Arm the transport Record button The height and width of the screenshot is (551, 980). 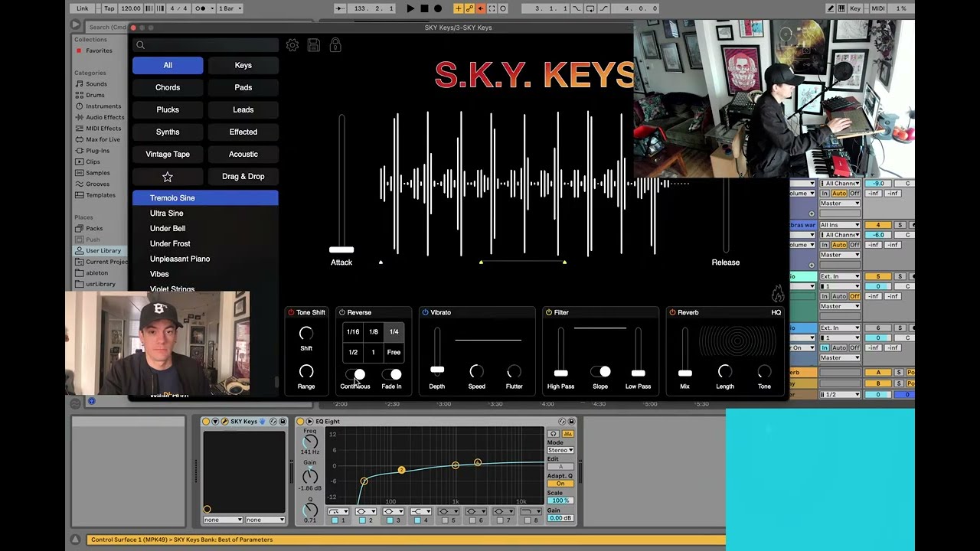pos(438,8)
